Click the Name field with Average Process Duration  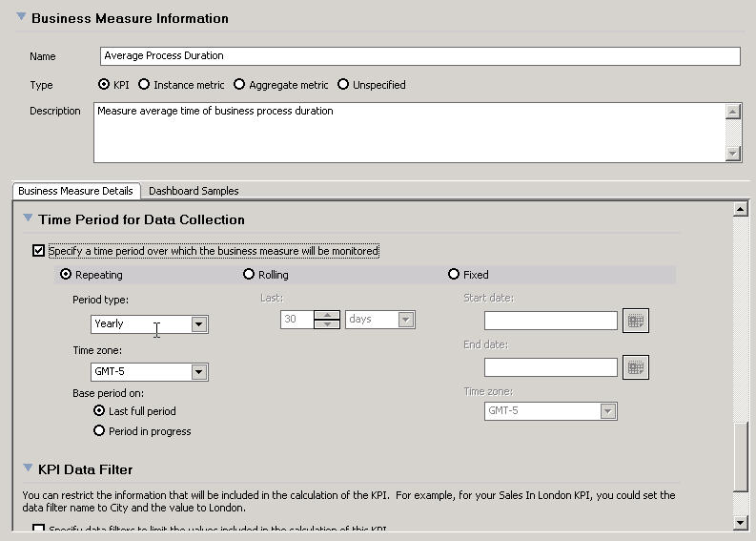(x=419, y=56)
